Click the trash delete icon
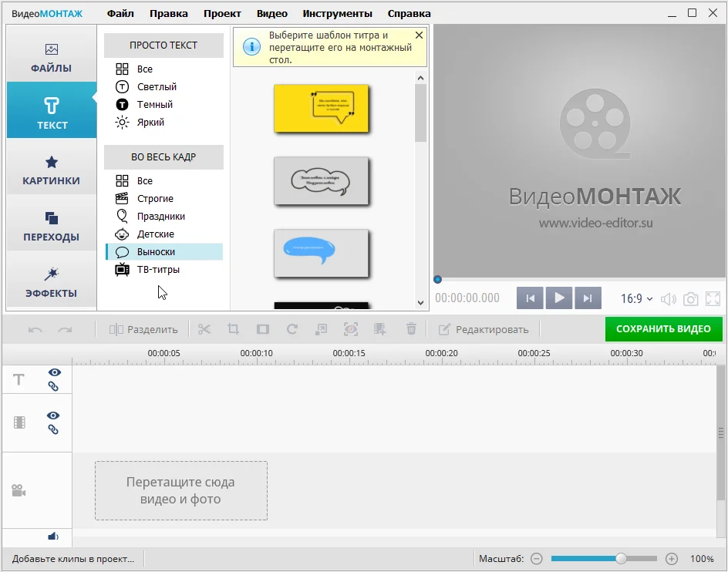The width and height of the screenshot is (728, 572). coord(411,329)
